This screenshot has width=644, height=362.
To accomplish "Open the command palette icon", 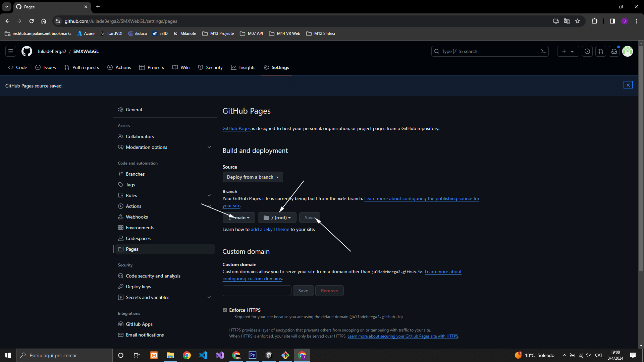I will (543, 51).
